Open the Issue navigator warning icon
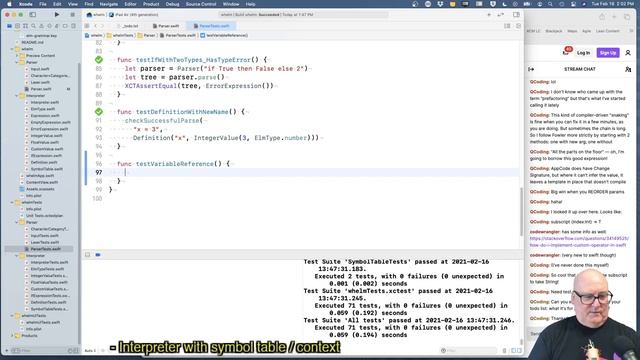 [41, 26]
